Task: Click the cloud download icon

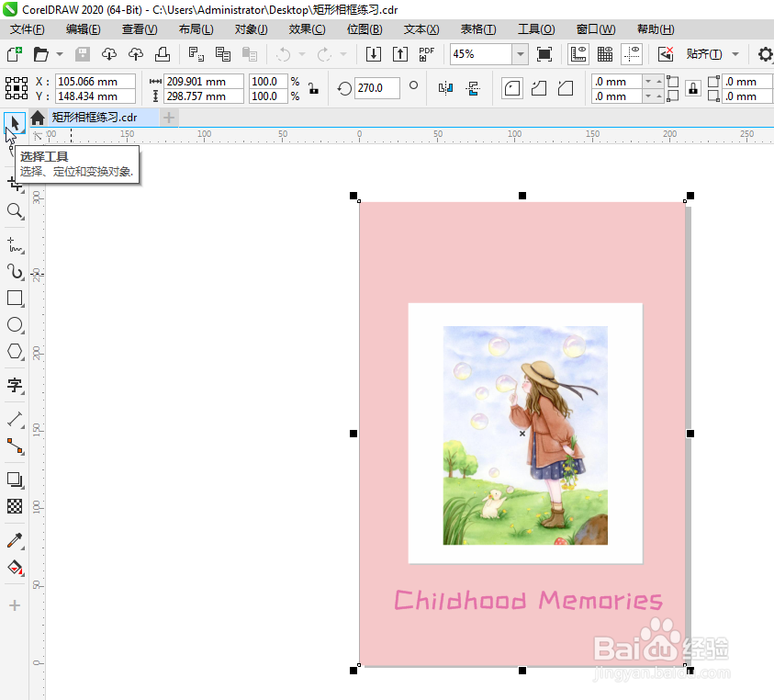Action: pyautogui.click(x=109, y=54)
